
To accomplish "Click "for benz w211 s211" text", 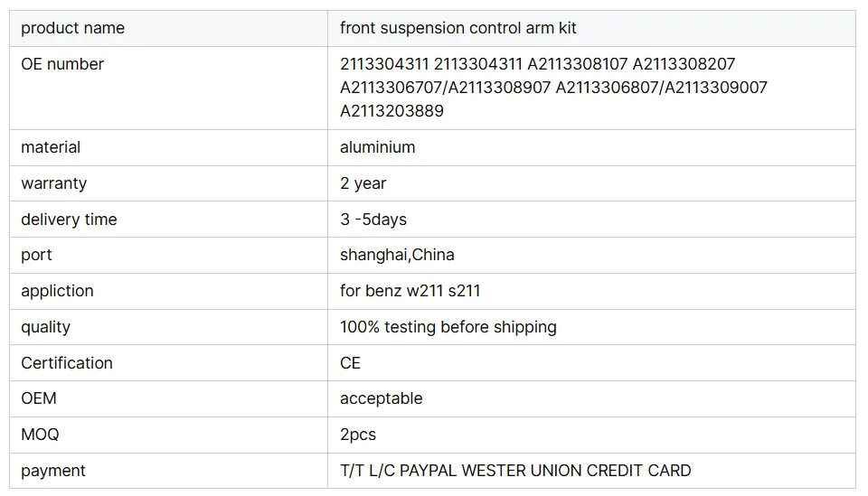I will pyautogui.click(x=410, y=291).
